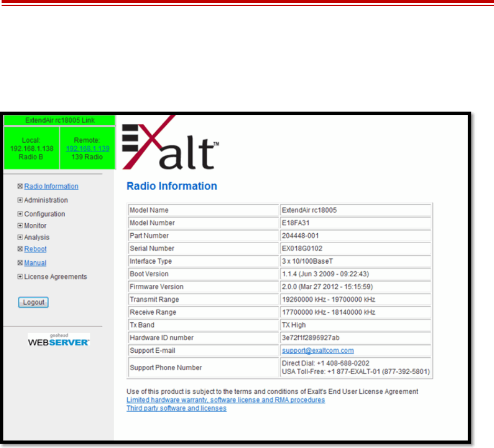Select the Hardware ID number 3e72f1f2896927ab

coord(310,338)
